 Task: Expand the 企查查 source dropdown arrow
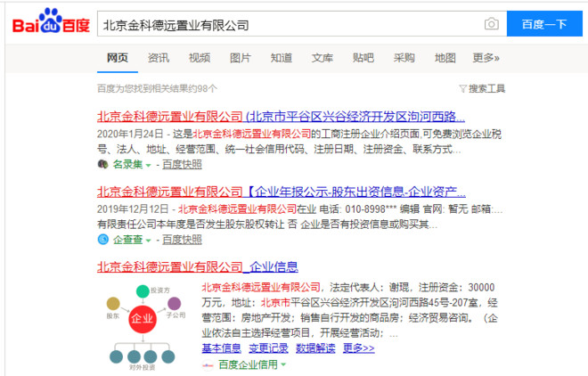(x=148, y=240)
